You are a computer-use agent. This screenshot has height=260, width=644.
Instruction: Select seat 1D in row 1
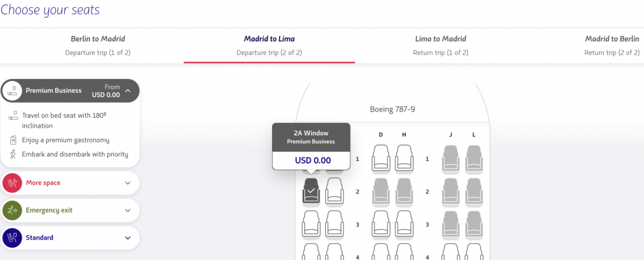point(382,158)
